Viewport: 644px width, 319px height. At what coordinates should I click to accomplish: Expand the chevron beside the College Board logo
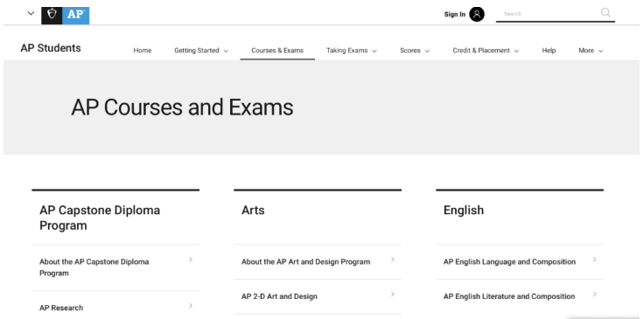click(x=31, y=13)
